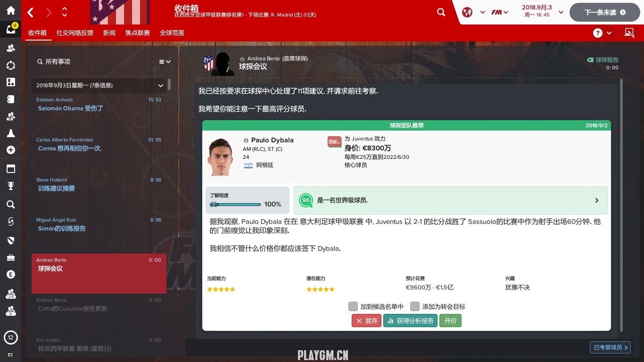Screen dimensions: 644x362
Task: Click the top bar search magnifier
Action: tap(441, 12)
